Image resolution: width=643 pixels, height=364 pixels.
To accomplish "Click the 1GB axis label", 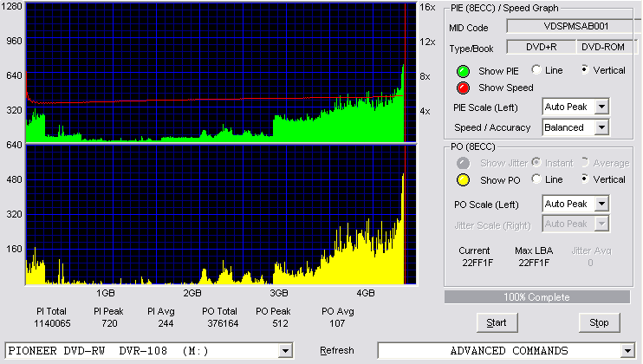I will pyautogui.click(x=106, y=293).
